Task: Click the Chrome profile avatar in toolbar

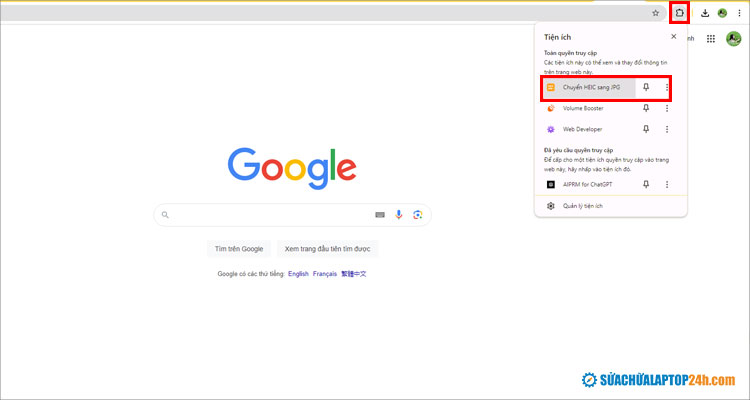Action: (x=722, y=13)
